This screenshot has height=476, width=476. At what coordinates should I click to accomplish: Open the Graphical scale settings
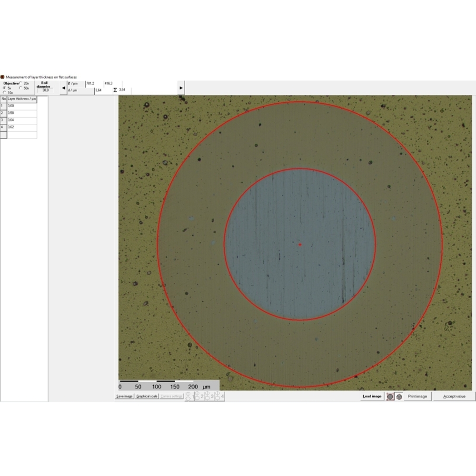tap(146, 396)
